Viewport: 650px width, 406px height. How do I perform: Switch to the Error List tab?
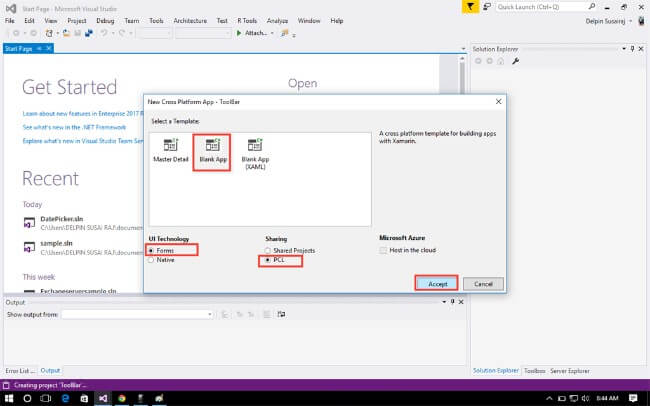tap(19, 371)
